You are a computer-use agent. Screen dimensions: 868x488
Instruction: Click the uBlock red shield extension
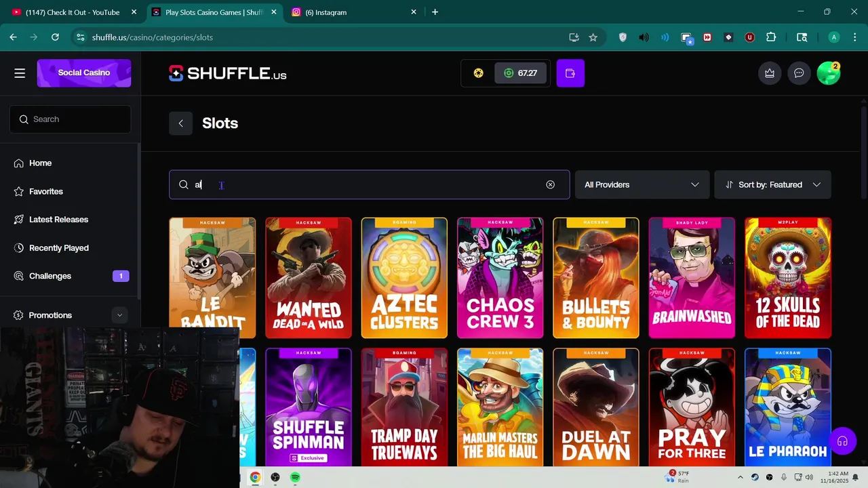coord(749,37)
